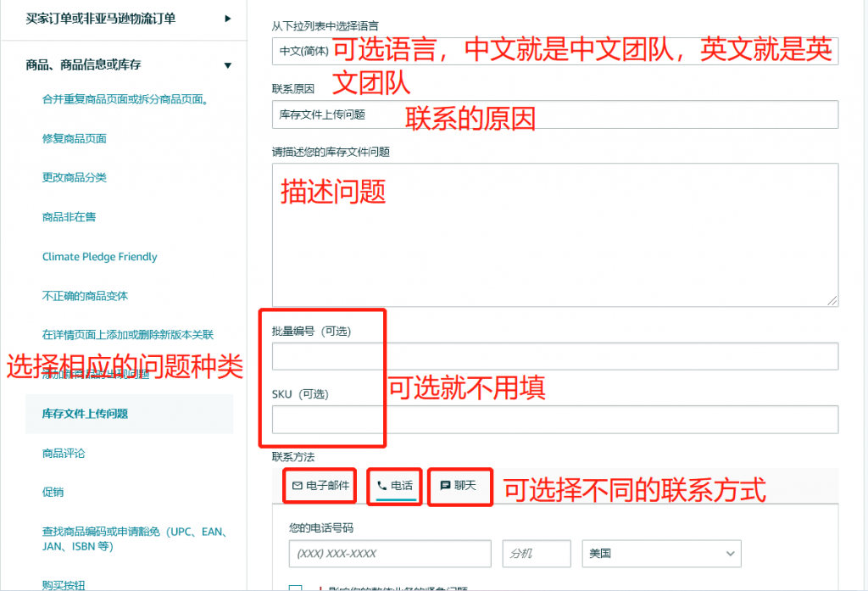Open the 修复商品页面 link
868x591 pixels.
(75, 138)
